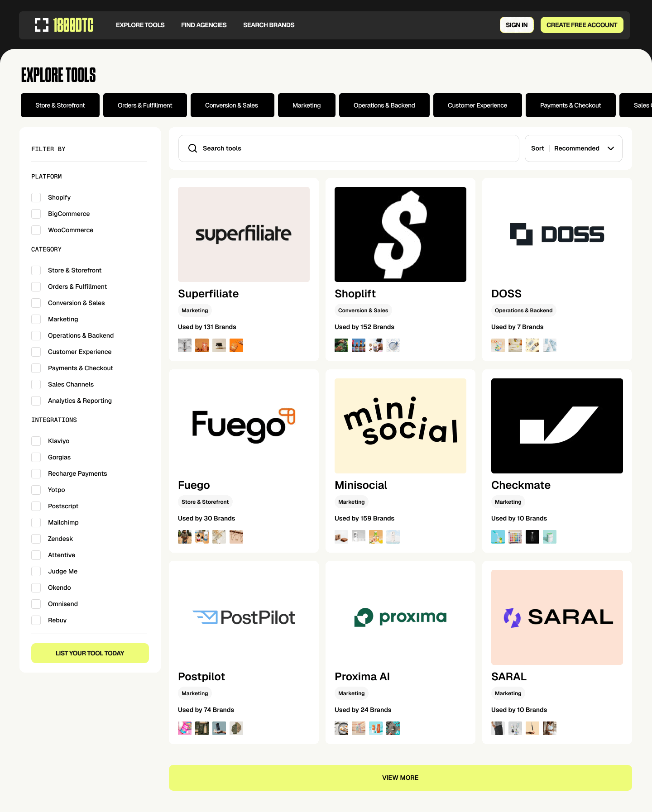
Task: Click the search magnifier icon
Action: click(192, 148)
